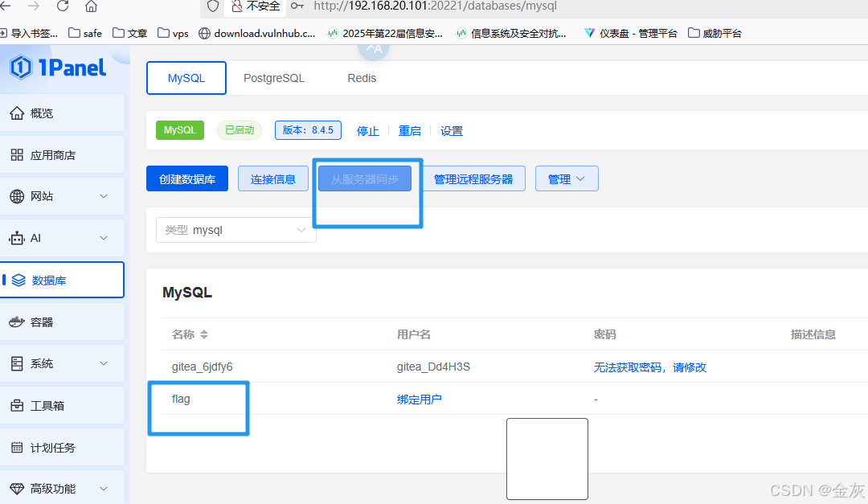Viewport: 868px width, 504px height.
Task: Open the 类型 mysql type dropdown
Action: pos(235,230)
